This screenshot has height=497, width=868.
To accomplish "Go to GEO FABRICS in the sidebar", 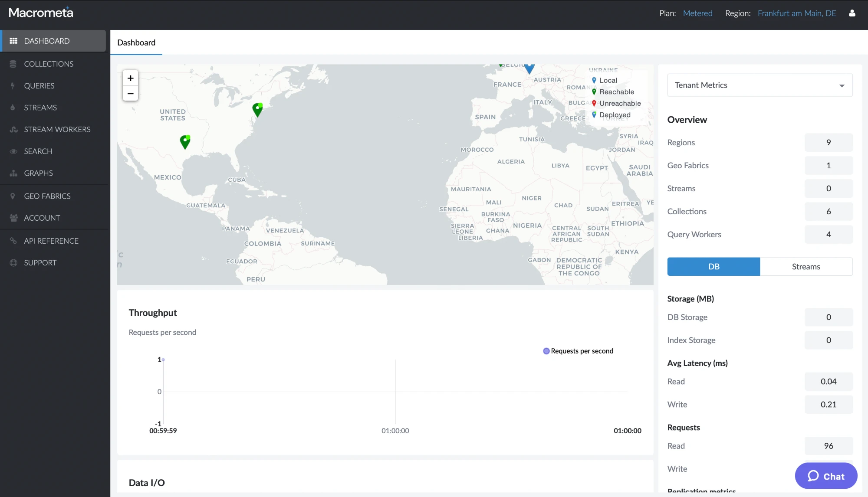I will [x=47, y=196].
